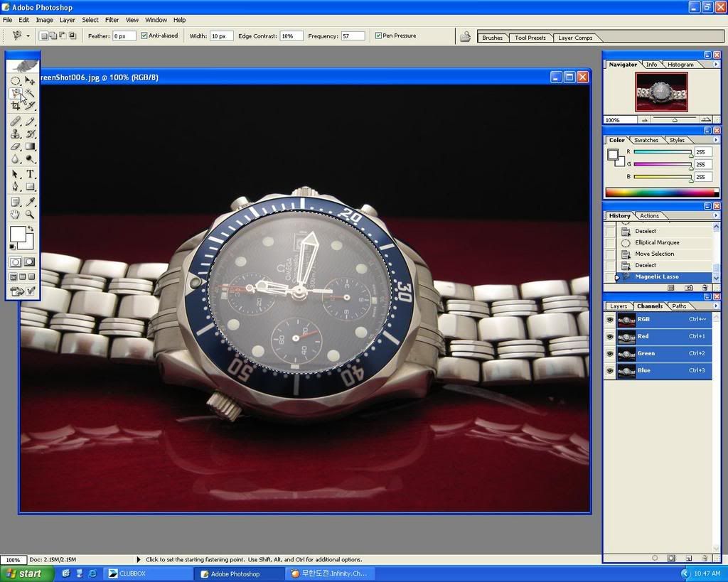Jump to ImageReady from the toolbox
The height and width of the screenshot is (582, 728).
click(x=17, y=291)
